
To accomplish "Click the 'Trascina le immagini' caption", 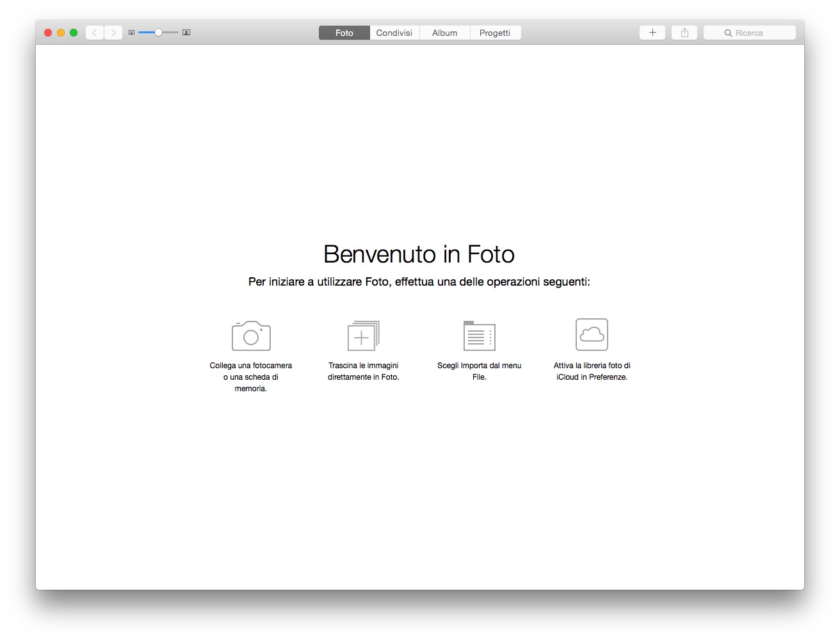I will 364,371.
